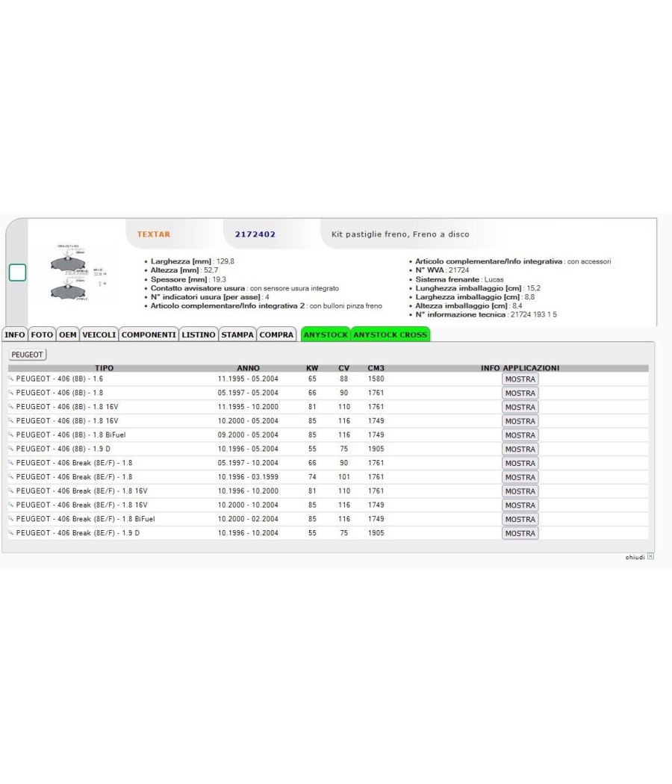Click magnifier beside 406 (8B) 1.8 16V 81 KW
672x784 pixels.
(x=11, y=407)
